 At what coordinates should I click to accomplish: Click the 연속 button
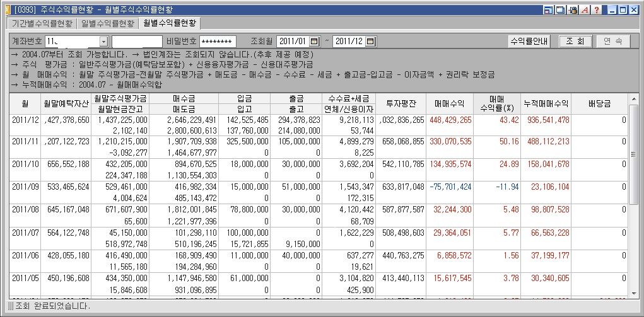point(613,41)
